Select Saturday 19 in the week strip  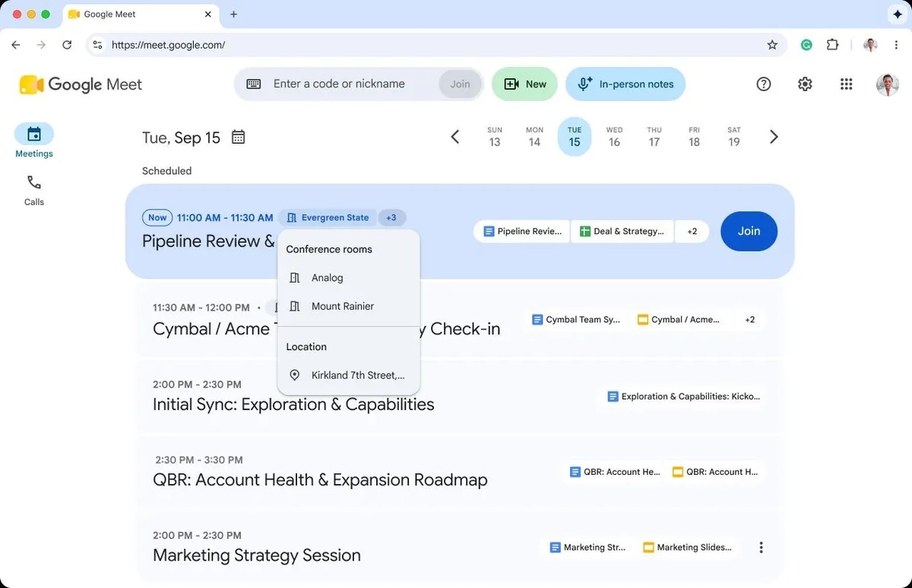pos(734,137)
